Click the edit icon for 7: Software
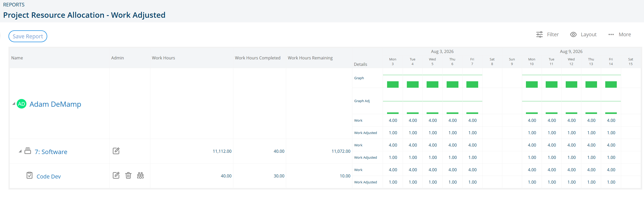The width and height of the screenshot is (644, 224). point(116,151)
